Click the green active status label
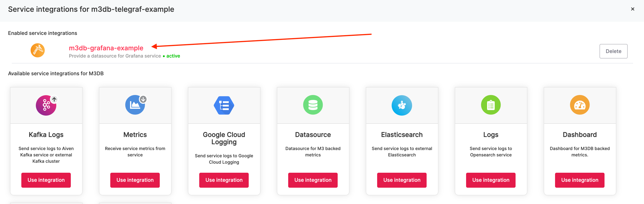 tap(173, 56)
